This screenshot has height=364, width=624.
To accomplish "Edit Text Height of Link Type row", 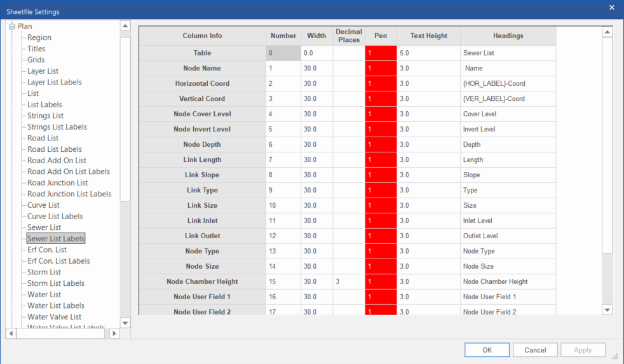I will tap(428, 191).
